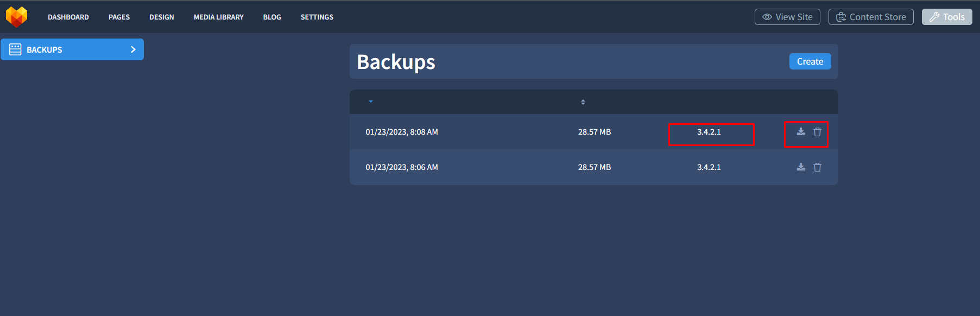Select the 01/23/2023, 8:06 AM backup row
Image resolution: width=980 pixels, height=316 pixels.
594,167
